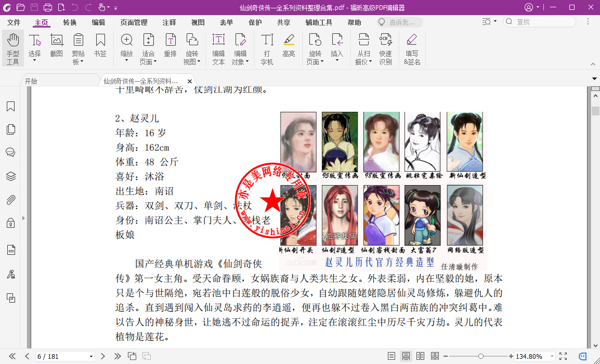Image resolution: width=600 pixels, height=364 pixels.
Task: Toggle single page view mode
Action: (391, 356)
